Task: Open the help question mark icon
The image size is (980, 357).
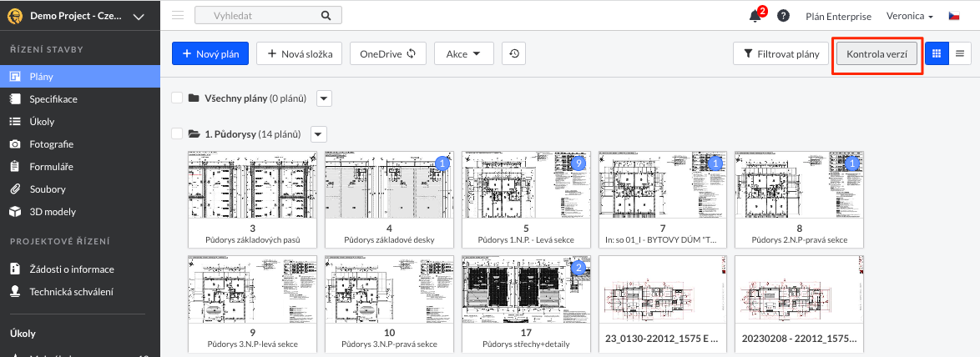Action: 783,16
